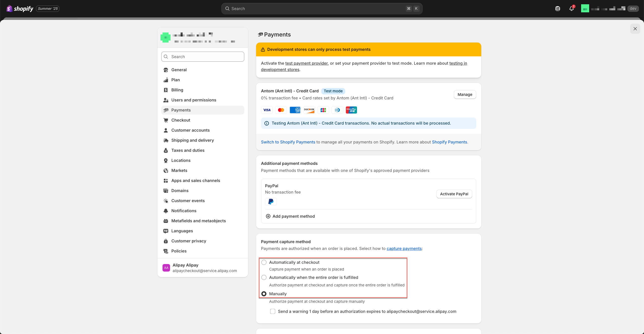The height and width of the screenshot is (334, 644).
Task: Click Add payment method
Action: click(x=290, y=216)
